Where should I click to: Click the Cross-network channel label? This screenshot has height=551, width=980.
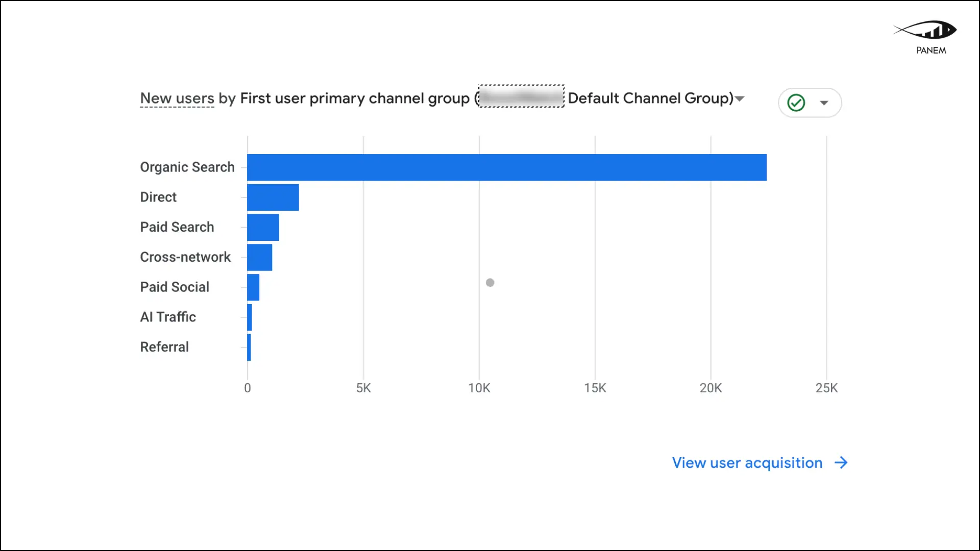tap(185, 257)
